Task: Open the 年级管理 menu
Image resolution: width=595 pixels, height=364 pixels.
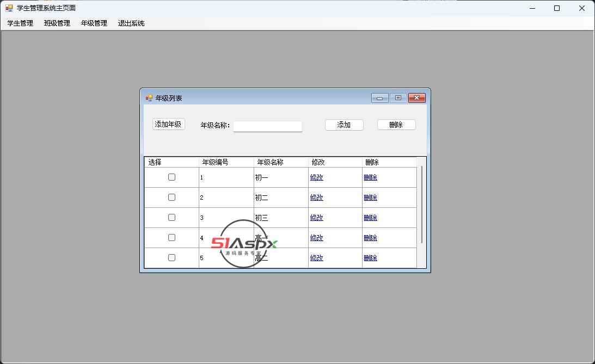Action: [x=94, y=23]
